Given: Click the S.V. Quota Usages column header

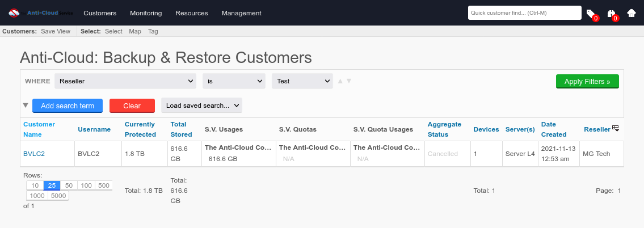Looking at the screenshot, I should point(383,129).
